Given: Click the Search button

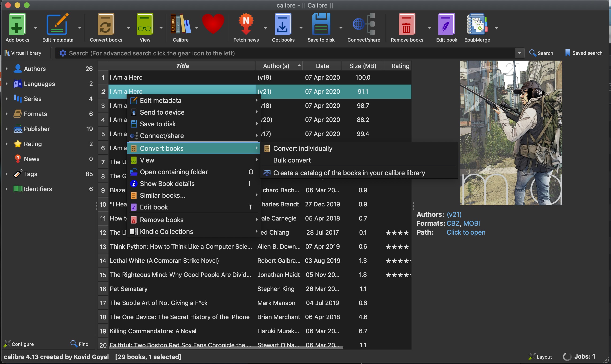Looking at the screenshot, I should click(x=541, y=53).
